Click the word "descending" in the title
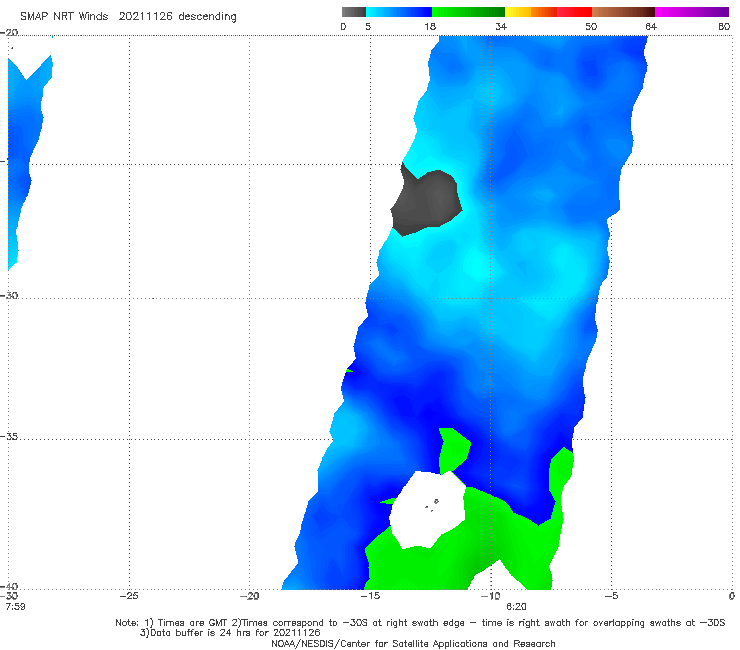740x650 pixels. pyautogui.click(x=207, y=17)
